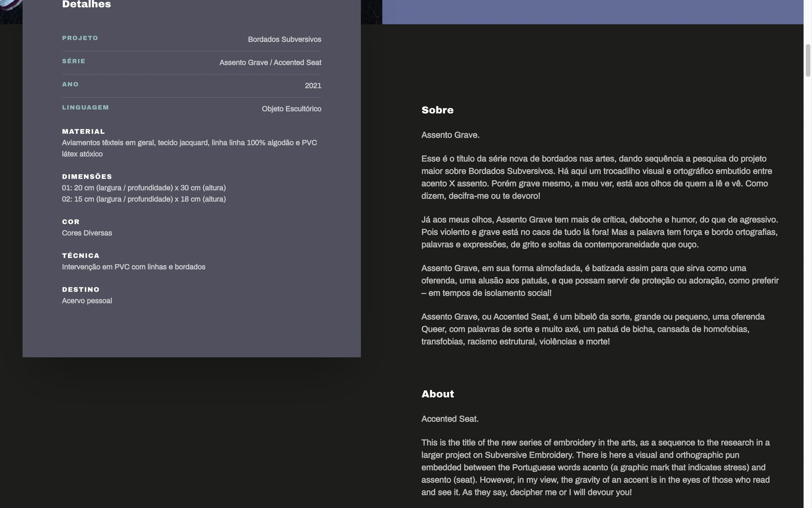Click the "Objeto Escultórico" language value

tap(291, 109)
